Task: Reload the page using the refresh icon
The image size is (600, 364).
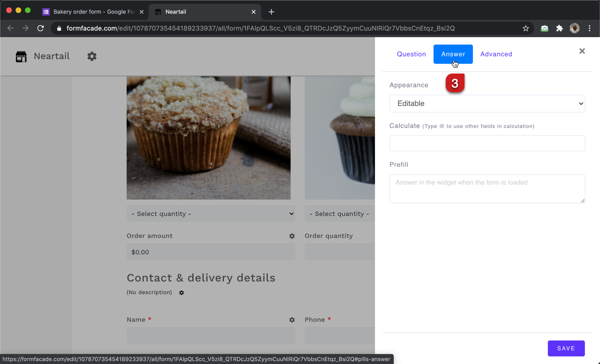Action: coord(40,28)
